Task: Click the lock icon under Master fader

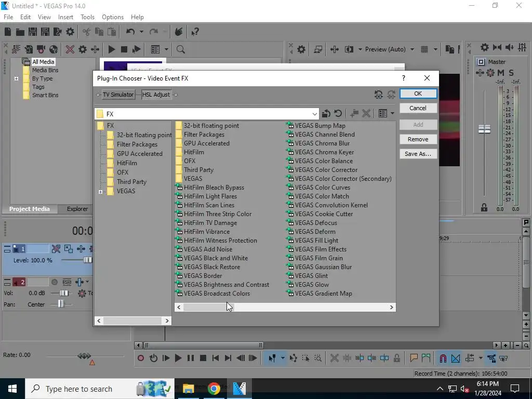Action: pos(484,208)
